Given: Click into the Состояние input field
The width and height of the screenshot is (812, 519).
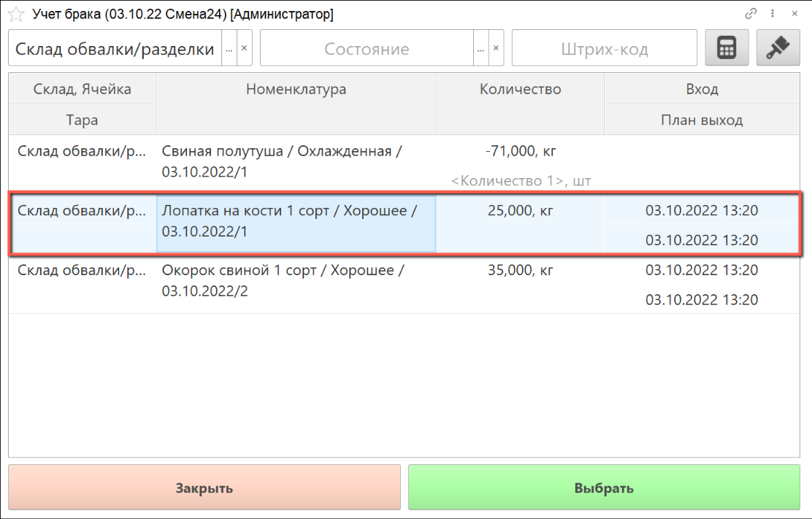Looking at the screenshot, I should pyautogui.click(x=367, y=49).
